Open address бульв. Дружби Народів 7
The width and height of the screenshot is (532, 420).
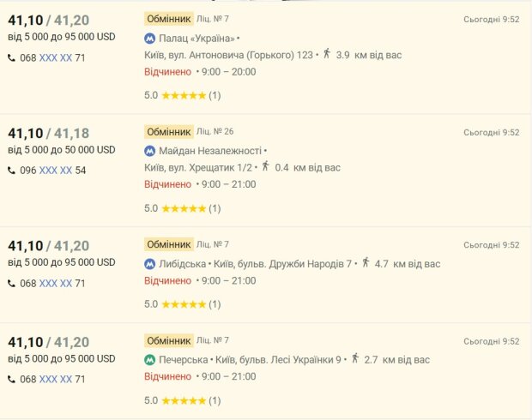point(282,264)
